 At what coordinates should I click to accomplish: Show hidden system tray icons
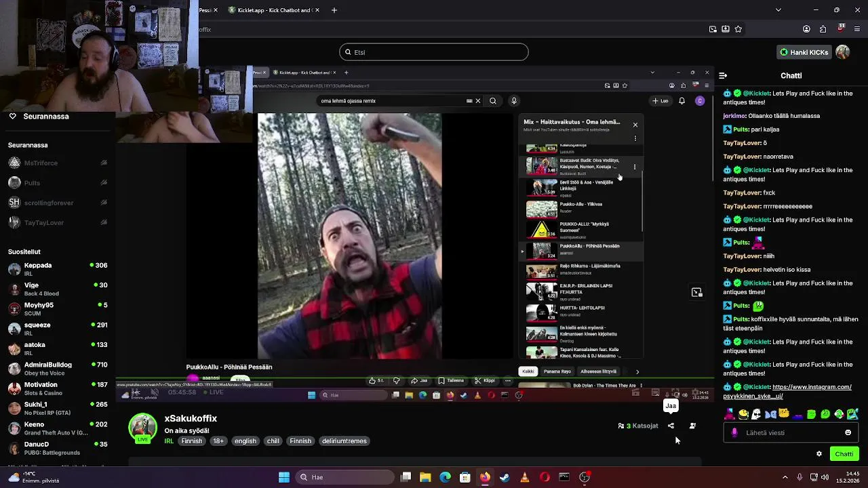tap(785, 477)
